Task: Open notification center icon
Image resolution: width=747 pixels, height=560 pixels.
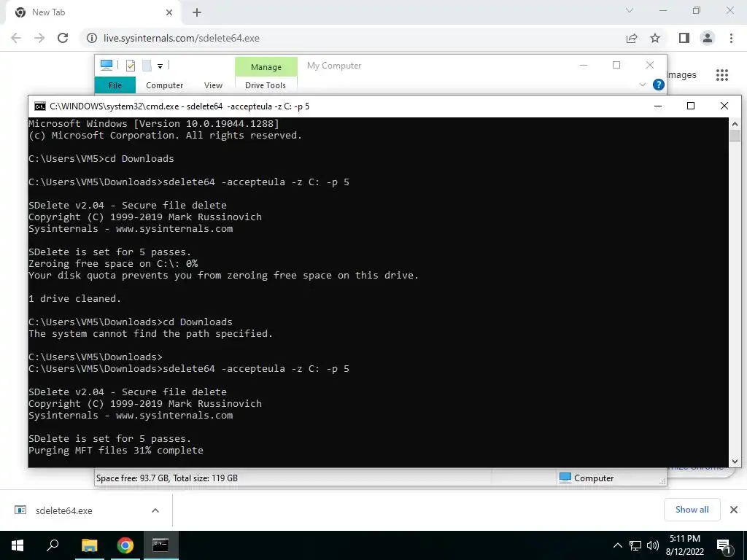Action: (x=723, y=545)
